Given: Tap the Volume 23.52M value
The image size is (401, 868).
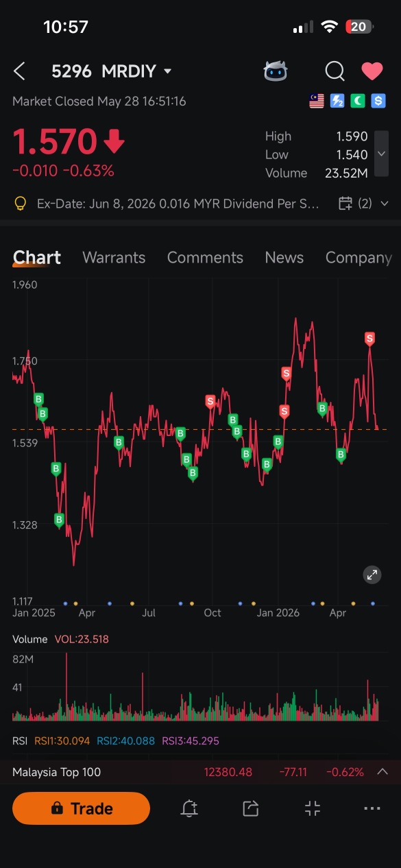Looking at the screenshot, I should point(346,173).
